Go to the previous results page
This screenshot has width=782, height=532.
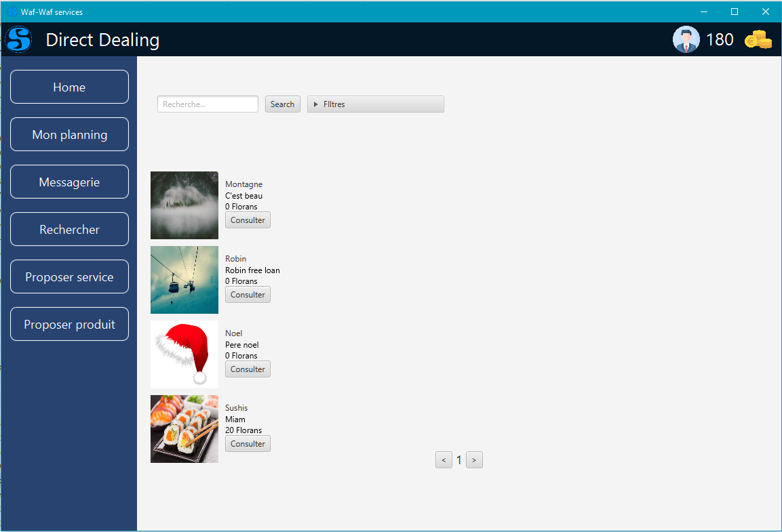pos(444,460)
